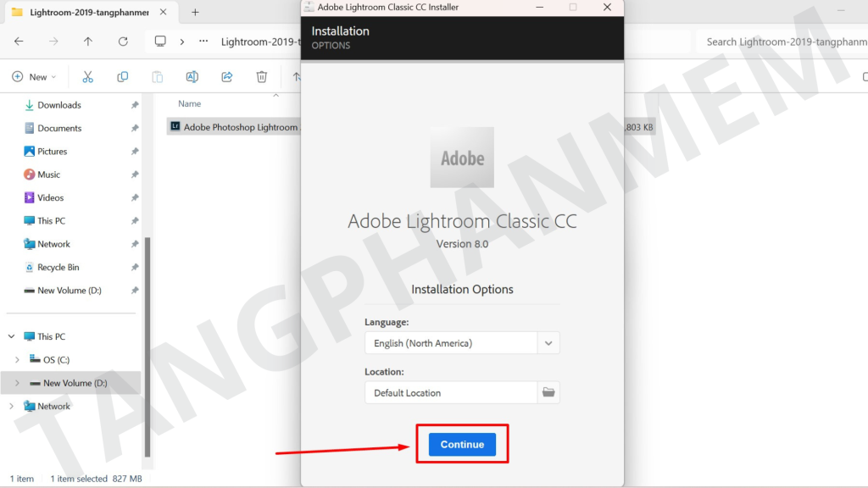Click pin icon next to Recycle Bin
This screenshot has width=868, height=488.
click(x=135, y=267)
